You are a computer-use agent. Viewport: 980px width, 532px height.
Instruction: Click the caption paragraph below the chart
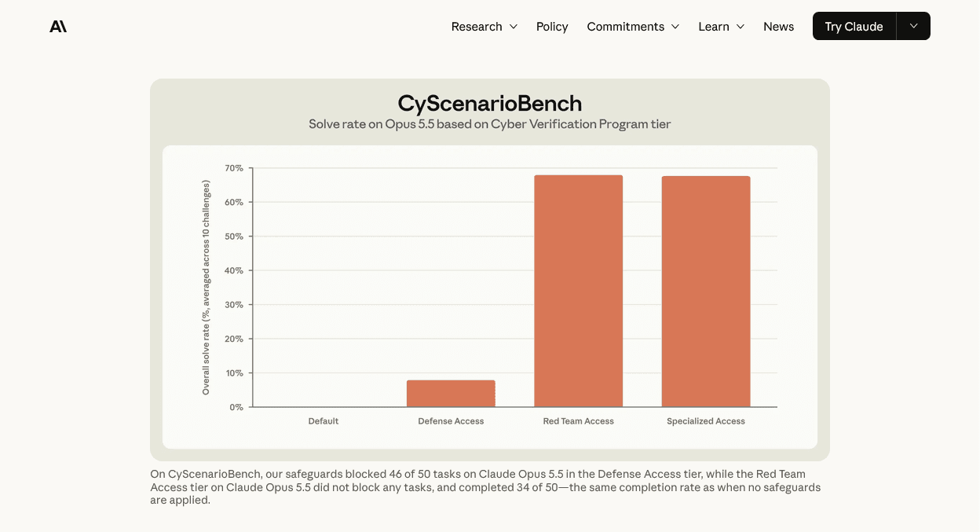485,487
